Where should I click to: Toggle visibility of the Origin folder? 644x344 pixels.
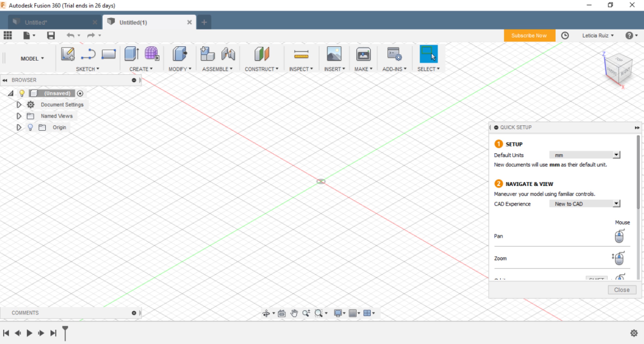[x=30, y=127]
